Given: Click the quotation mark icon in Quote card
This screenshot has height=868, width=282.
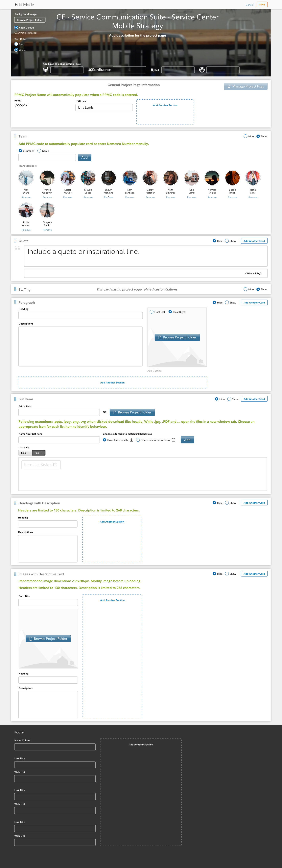Looking at the screenshot, I should click(x=17, y=248).
